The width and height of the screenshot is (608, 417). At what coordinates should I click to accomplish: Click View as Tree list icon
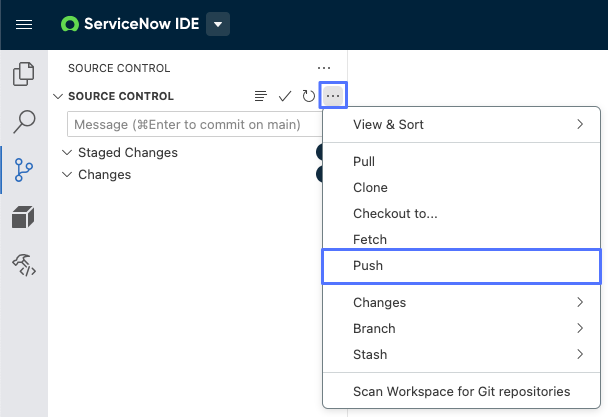261,95
